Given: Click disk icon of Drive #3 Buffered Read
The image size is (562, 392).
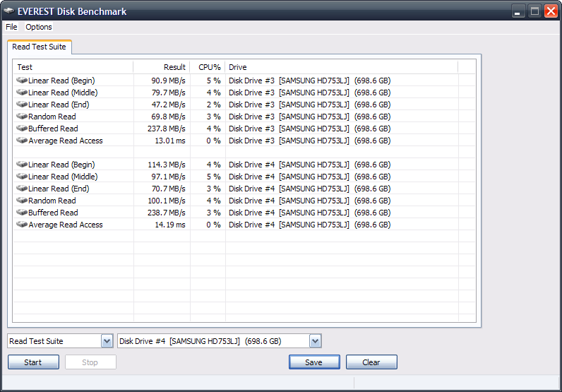Looking at the screenshot, I should pyautogui.click(x=22, y=128).
